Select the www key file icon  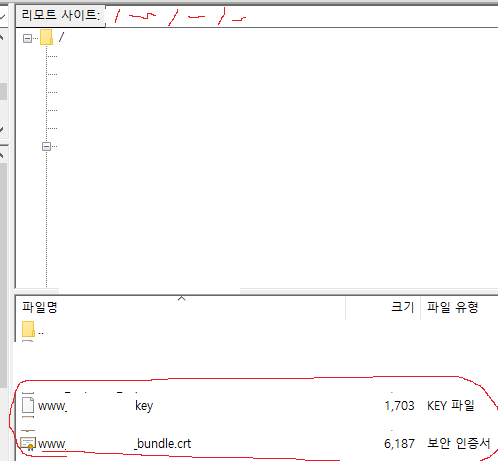tap(28, 405)
